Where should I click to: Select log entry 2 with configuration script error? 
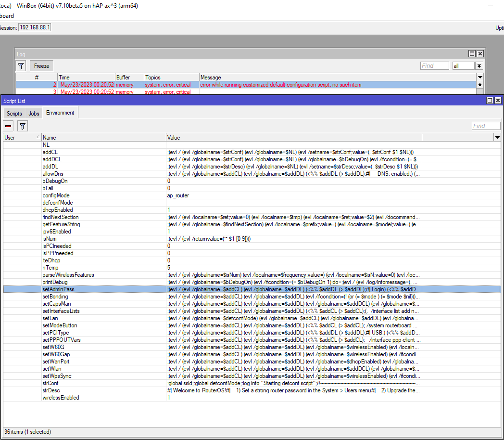pos(246,85)
